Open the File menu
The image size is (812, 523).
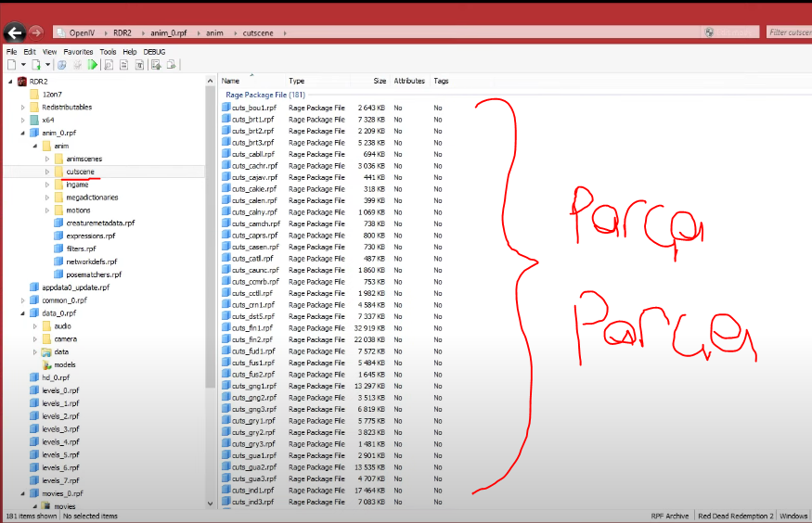point(11,52)
